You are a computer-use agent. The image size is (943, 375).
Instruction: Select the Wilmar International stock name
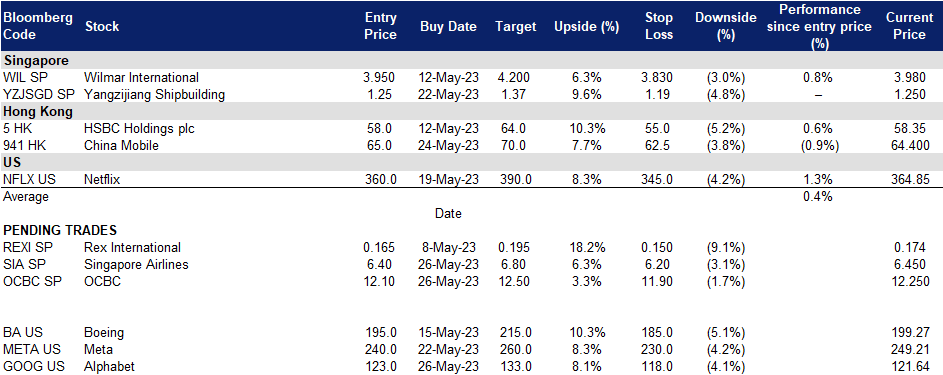(x=142, y=78)
